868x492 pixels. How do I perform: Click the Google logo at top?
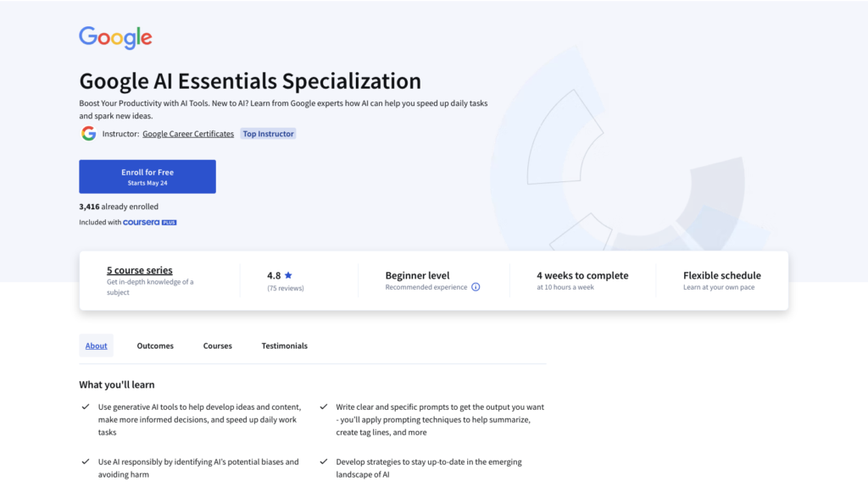[115, 37]
